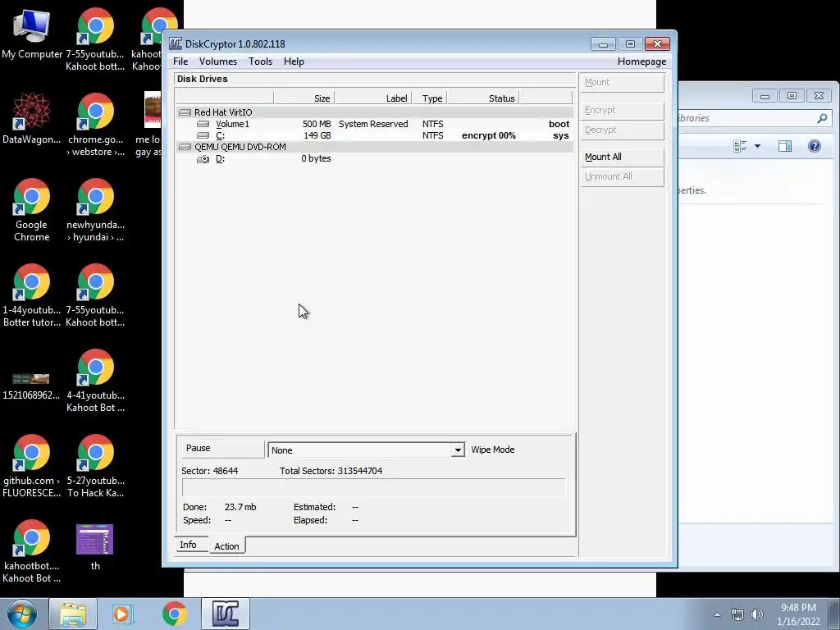Open the DataWagon desktop shortcut
This screenshot has width=840, height=630.
pos(32,118)
